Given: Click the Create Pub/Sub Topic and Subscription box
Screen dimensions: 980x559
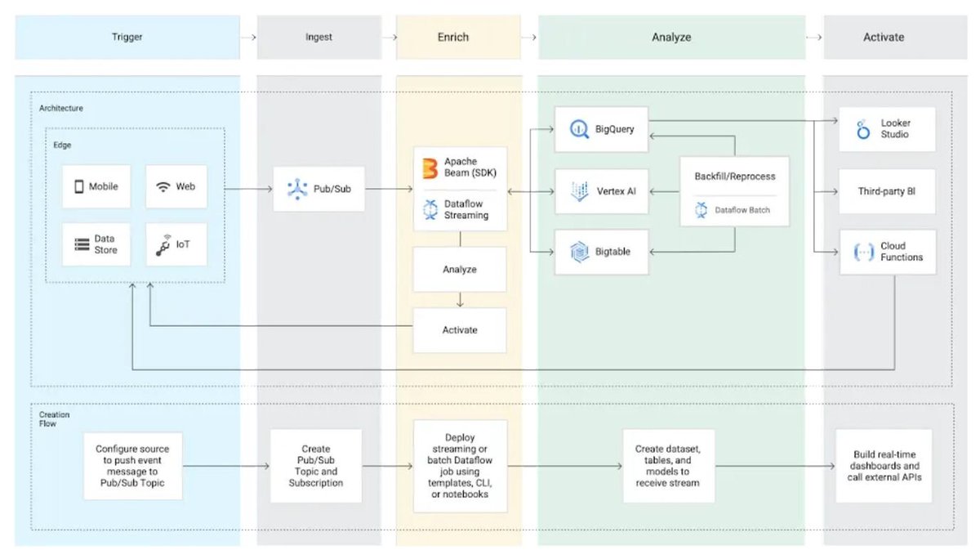Looking at the screenshot, I should point(316,466).
